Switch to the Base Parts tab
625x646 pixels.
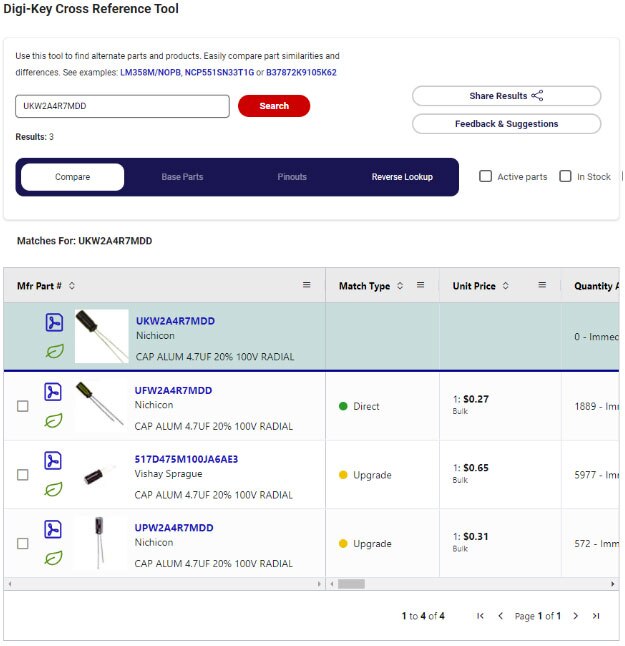pos(182,177)
